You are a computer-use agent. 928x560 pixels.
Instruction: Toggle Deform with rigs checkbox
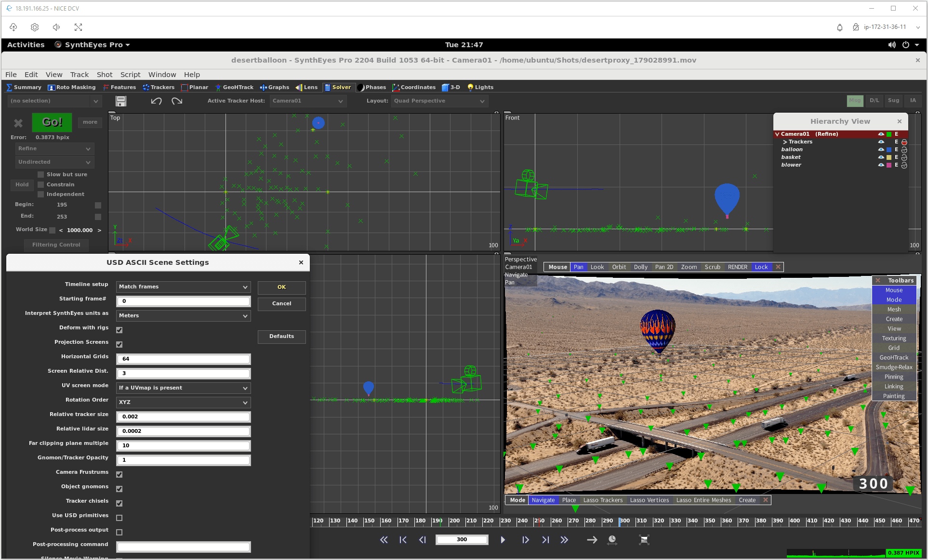pyautogui.click(x=119, y=330)
